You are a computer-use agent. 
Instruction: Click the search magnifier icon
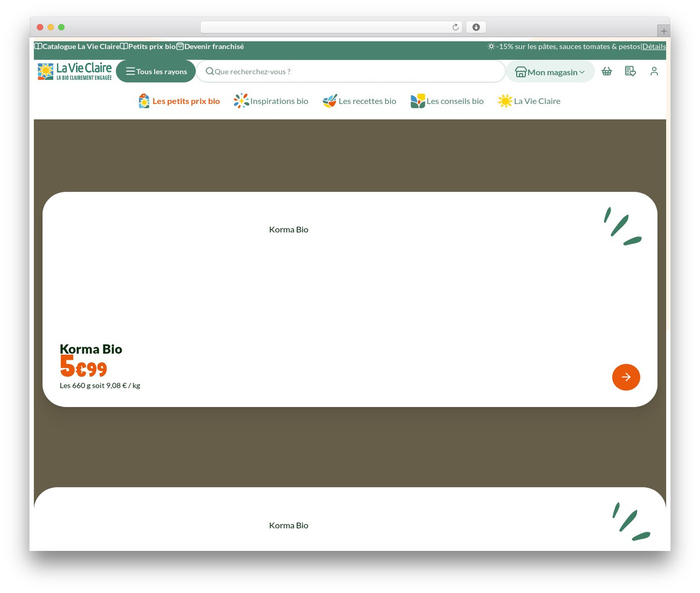click(x=209, y=71)
